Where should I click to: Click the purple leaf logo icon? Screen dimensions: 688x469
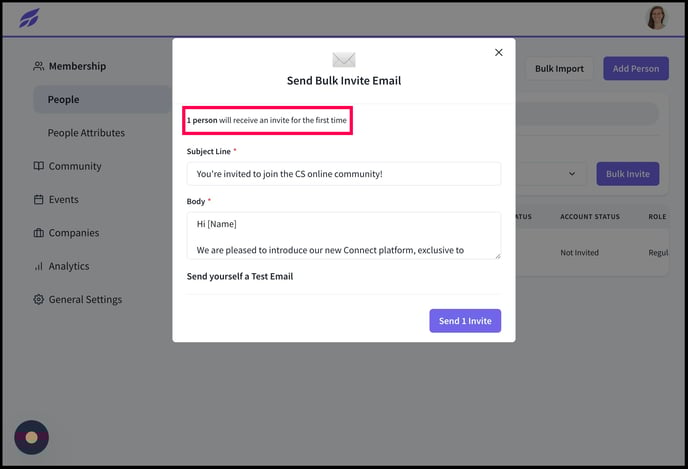29,18
